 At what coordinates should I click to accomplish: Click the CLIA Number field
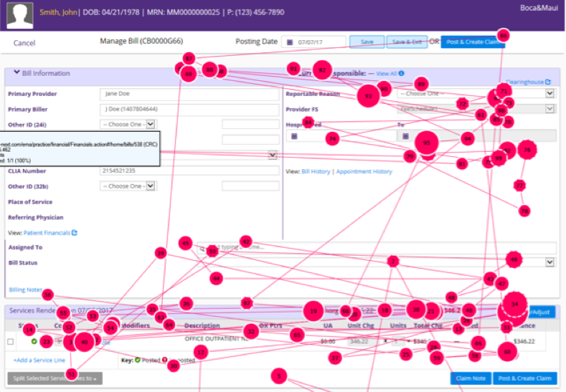tap(189, 171)
